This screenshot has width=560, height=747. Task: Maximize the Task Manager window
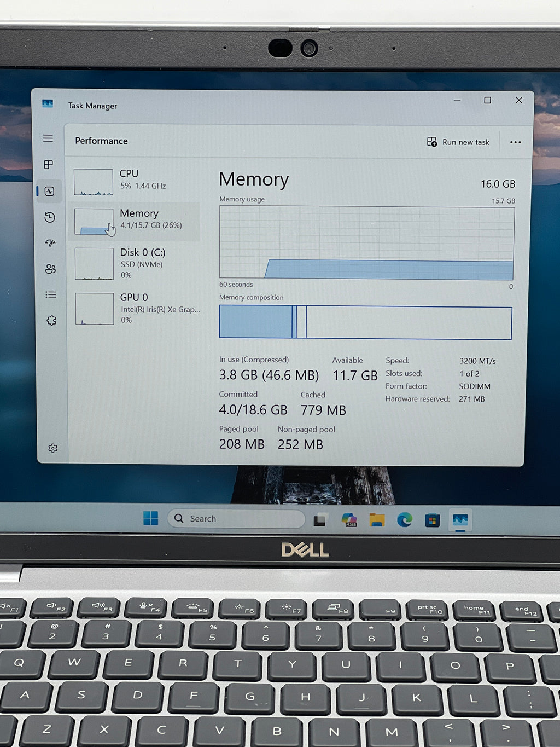pyautogui.click(x=487, y=100)
